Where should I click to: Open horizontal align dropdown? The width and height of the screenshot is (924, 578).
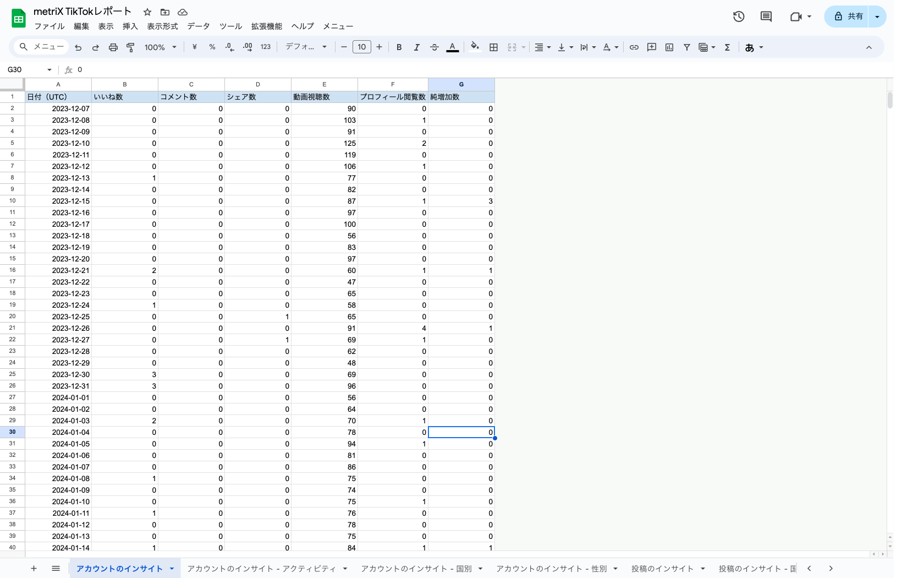[x=543, y=47]
